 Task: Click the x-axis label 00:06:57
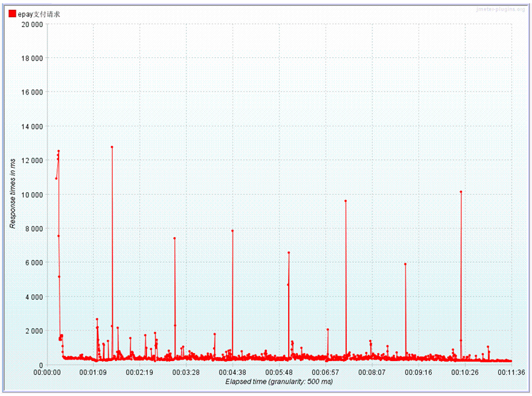click(326, 372)
